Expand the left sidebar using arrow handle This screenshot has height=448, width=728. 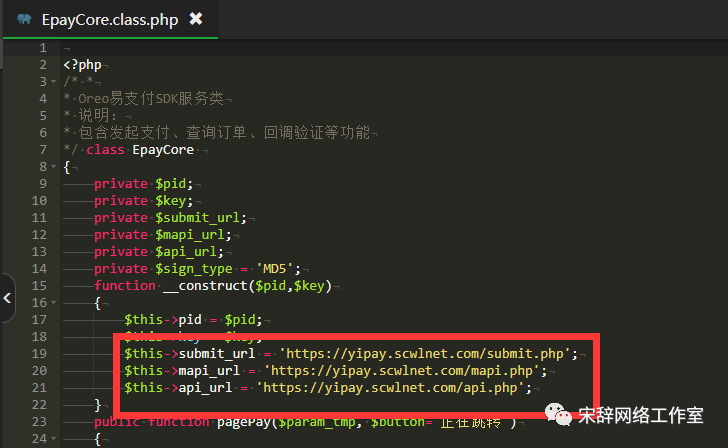[7, 297]
